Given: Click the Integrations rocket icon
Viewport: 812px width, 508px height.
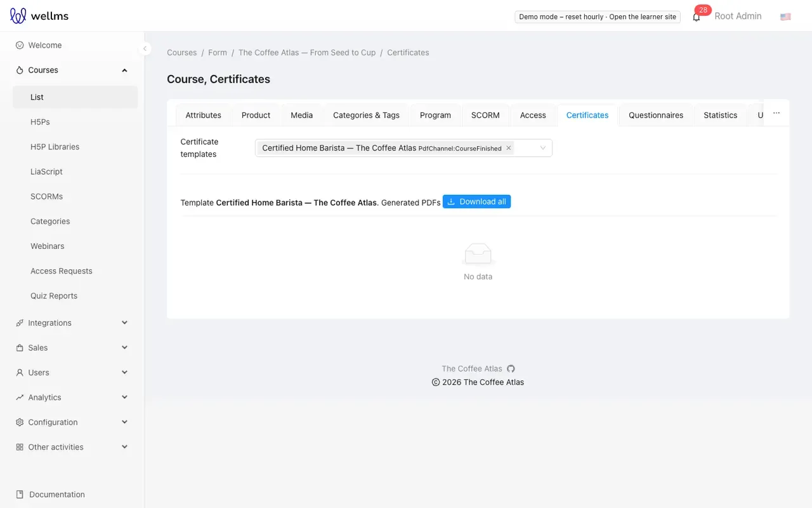Looking at the screenshot, I should (x=20, y=323).
